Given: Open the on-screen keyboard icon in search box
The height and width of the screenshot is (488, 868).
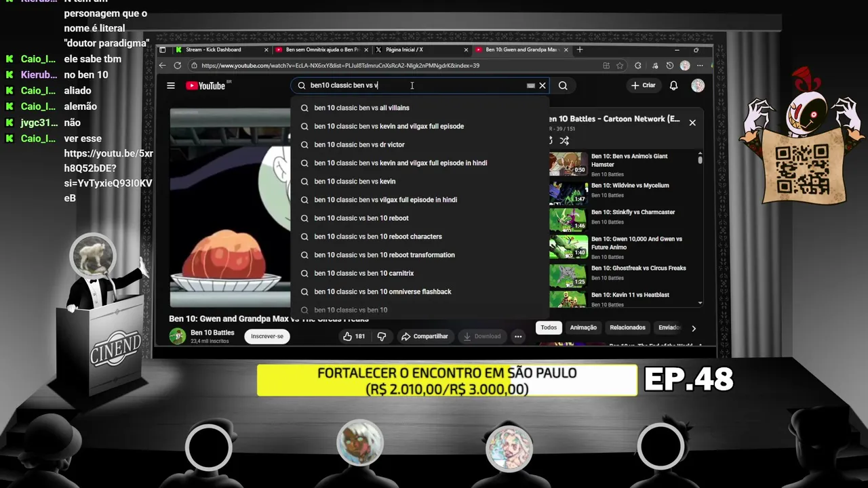Looking at the screenshot, I should click(531, 85).
